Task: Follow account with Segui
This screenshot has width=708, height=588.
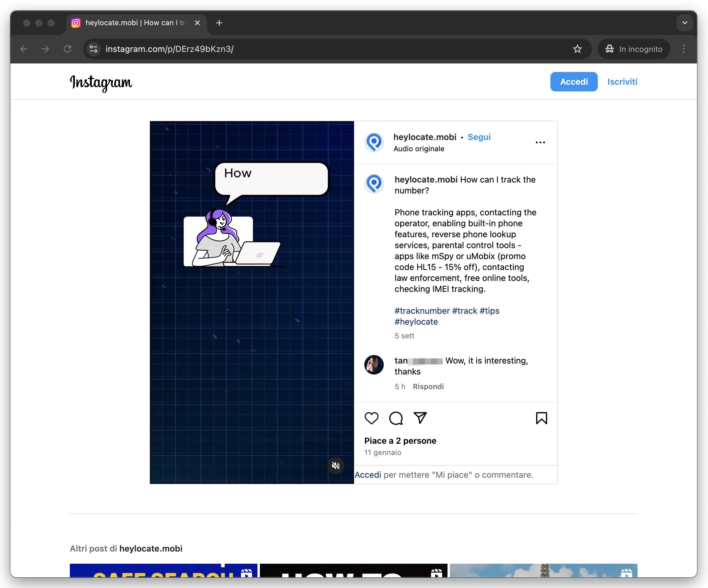Action: click(x=479, y=137)
